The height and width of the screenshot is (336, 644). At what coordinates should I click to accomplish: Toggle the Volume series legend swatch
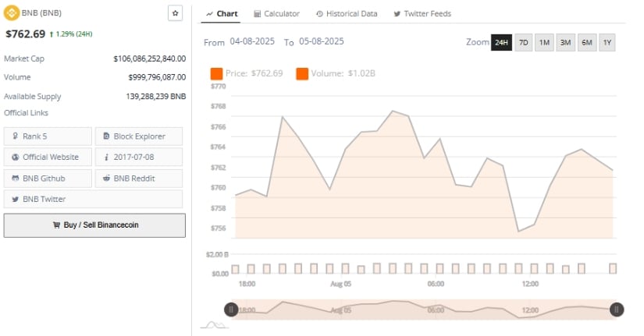[x=302, y=74]
